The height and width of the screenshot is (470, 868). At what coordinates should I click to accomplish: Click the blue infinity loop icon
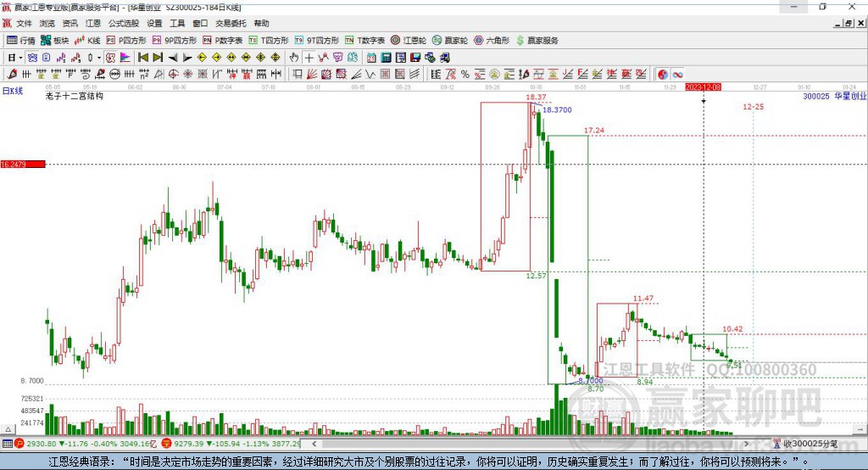(677, 74)
